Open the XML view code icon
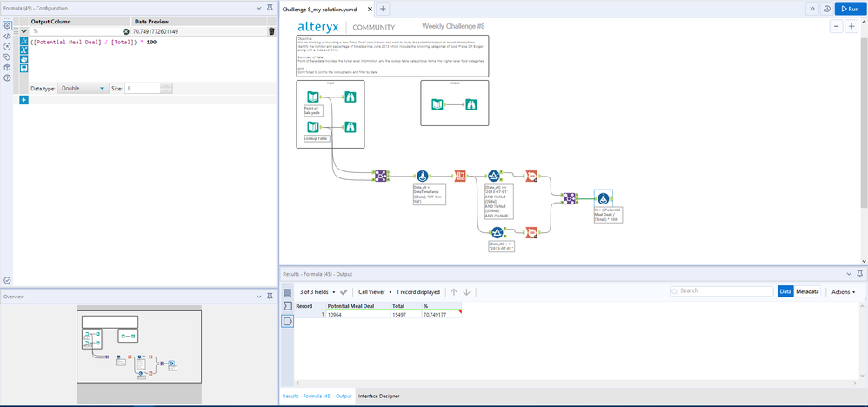The image size is (868, 407). pos(7,36)
